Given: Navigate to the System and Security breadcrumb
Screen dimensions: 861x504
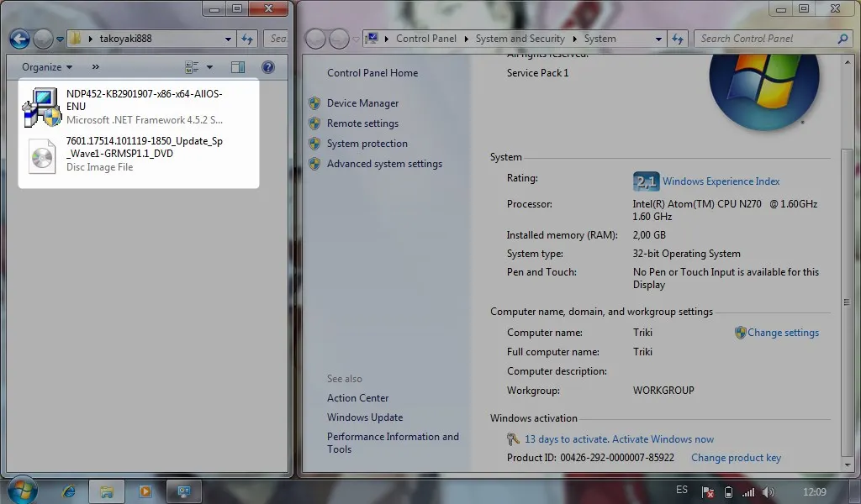Looking at the screenshot, I should [x=520, y=39].
